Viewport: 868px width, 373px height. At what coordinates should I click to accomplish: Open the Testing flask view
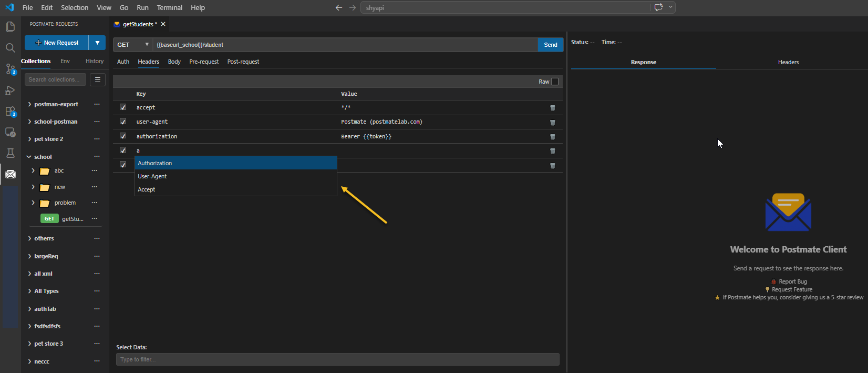pyautogui.click(x=10, y=153)
